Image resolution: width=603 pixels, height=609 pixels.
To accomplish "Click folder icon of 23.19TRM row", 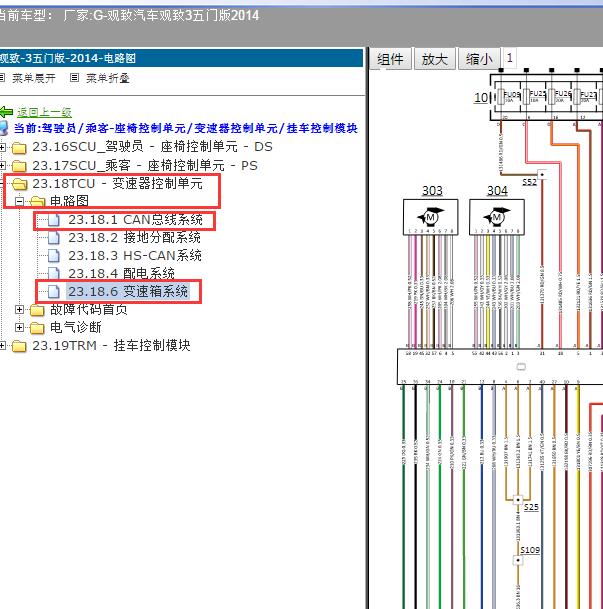I will (x=19, y=346).
